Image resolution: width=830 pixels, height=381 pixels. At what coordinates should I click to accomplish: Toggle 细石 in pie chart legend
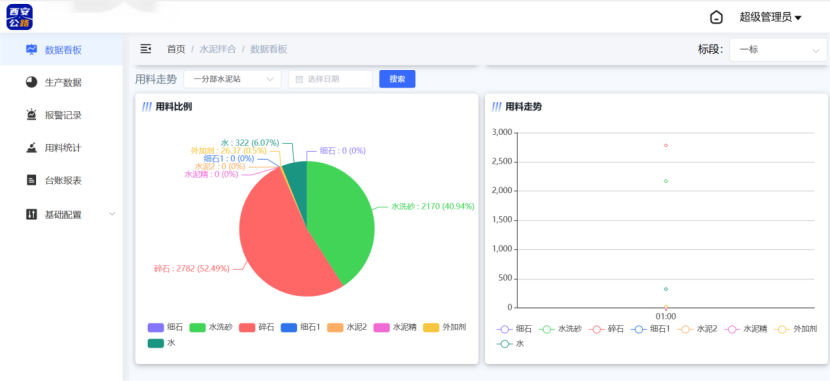point(166,327)
